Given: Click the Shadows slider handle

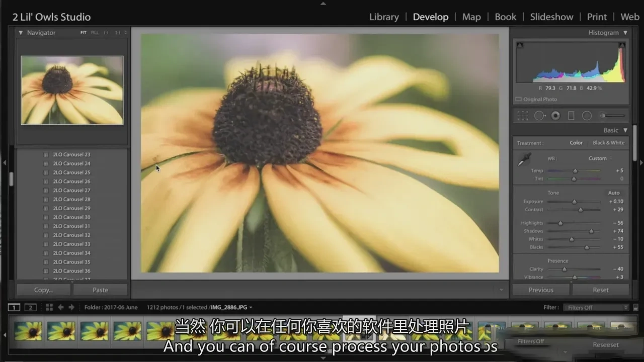Looking at the screenshot, I should (x=591, y=231).
